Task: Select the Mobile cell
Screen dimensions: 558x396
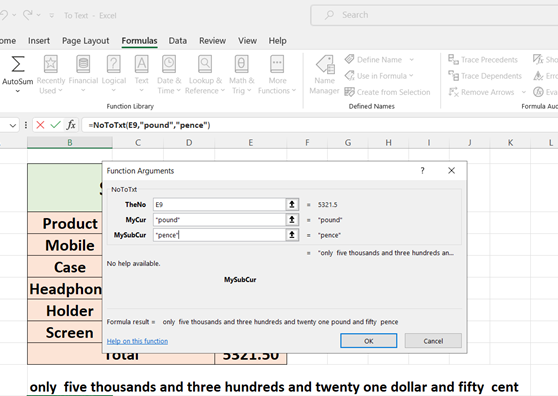Action: (x=65, y=245)
